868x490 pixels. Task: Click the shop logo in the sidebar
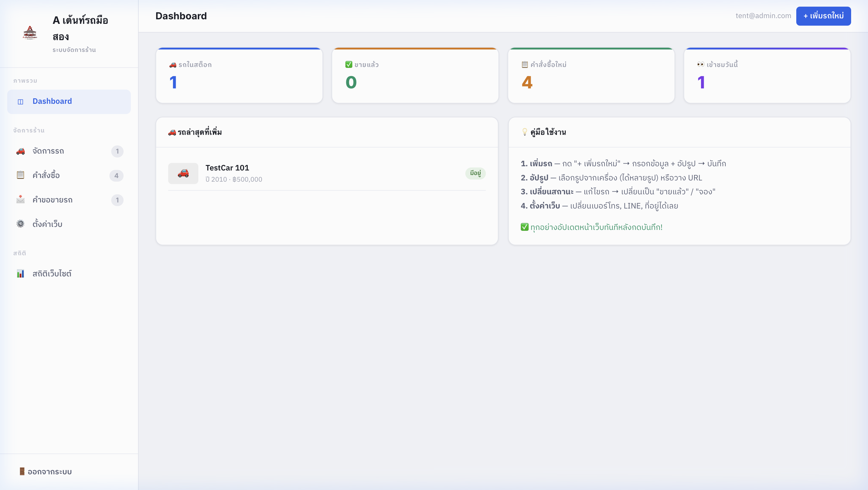(x=30, y=33)
